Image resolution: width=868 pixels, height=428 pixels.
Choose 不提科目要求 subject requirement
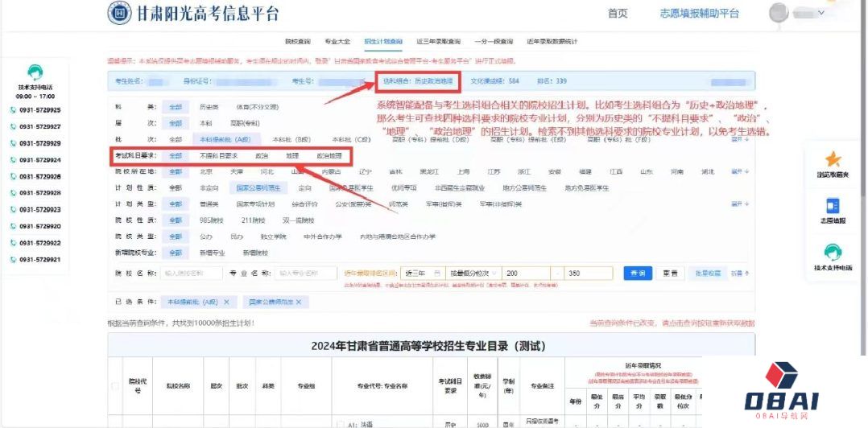click(219, 156)
